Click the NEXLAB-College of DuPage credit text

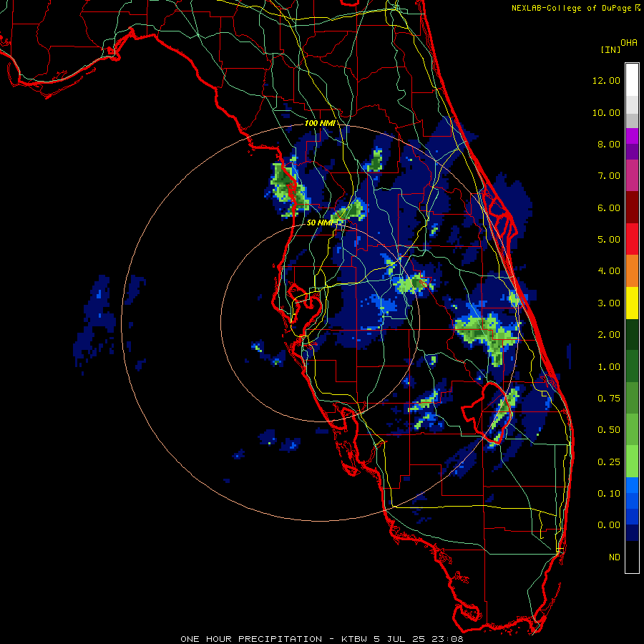pos(571,8)
